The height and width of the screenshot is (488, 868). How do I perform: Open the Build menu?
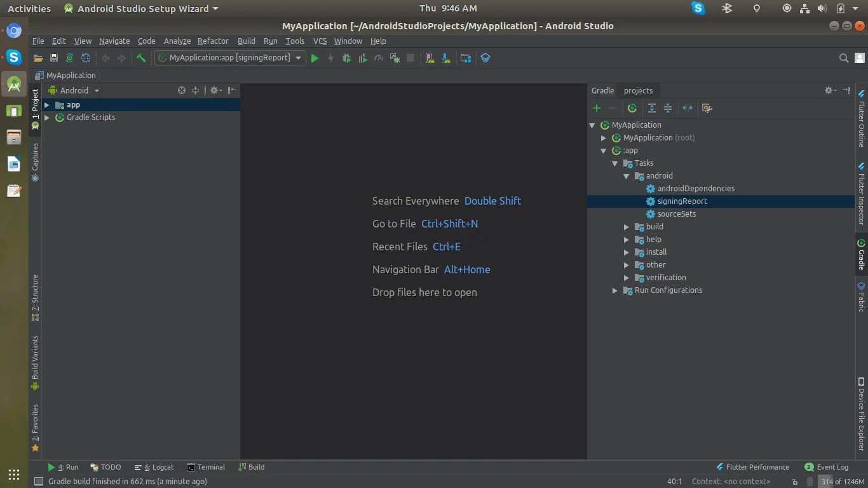click(x=246, y=41)
